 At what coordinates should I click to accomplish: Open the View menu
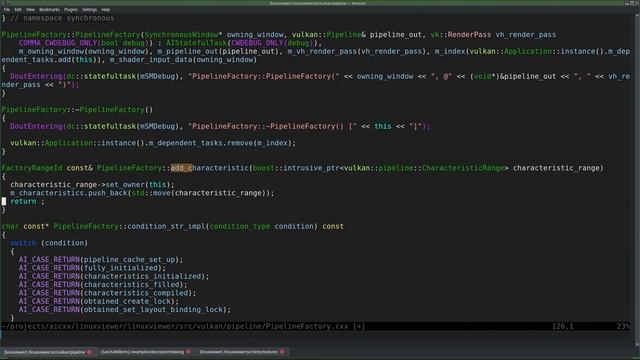[x=30, y=9]
